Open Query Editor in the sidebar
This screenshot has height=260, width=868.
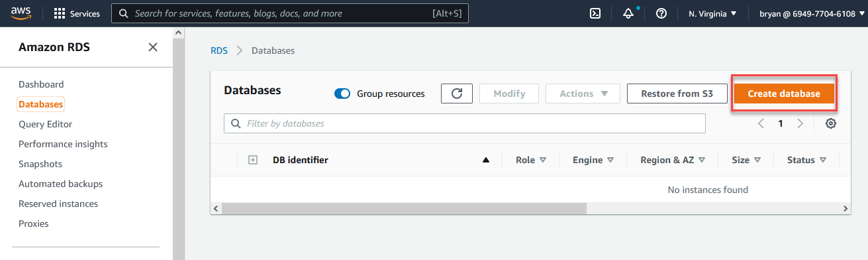pyautogui.click(x=46, y=124)
